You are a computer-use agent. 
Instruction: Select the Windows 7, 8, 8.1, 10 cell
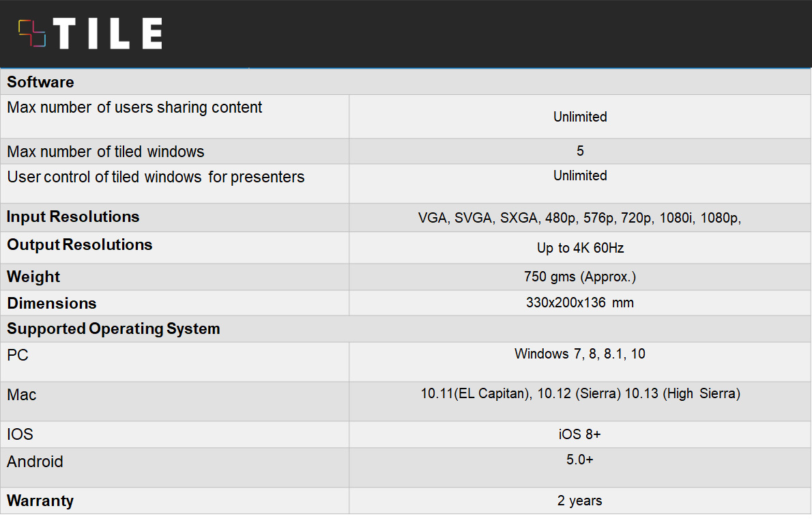tap(580, 354)
